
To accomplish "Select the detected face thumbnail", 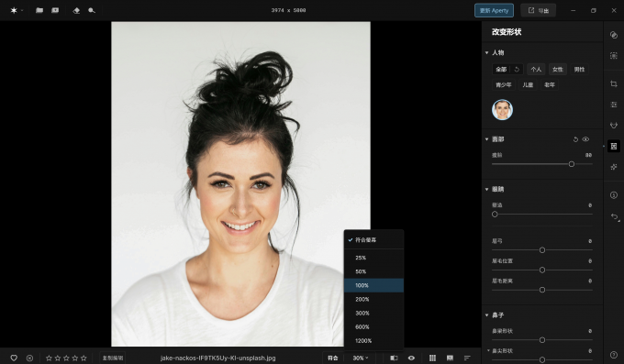I will click(502, 110).
